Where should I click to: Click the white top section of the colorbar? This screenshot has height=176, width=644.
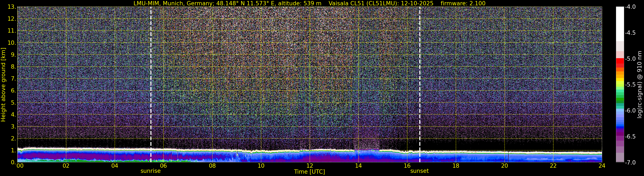(x=620, y=24)
